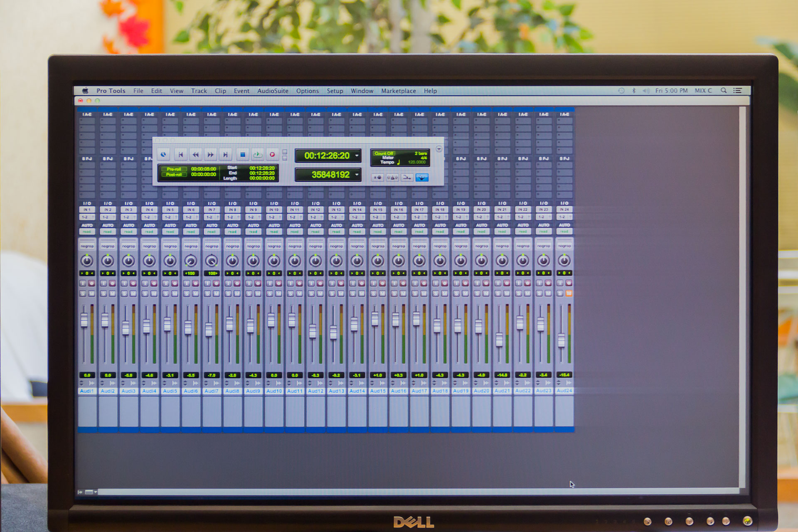
Task: Open Spotlight search in the menu bar
Action: (x=724, y=91)
